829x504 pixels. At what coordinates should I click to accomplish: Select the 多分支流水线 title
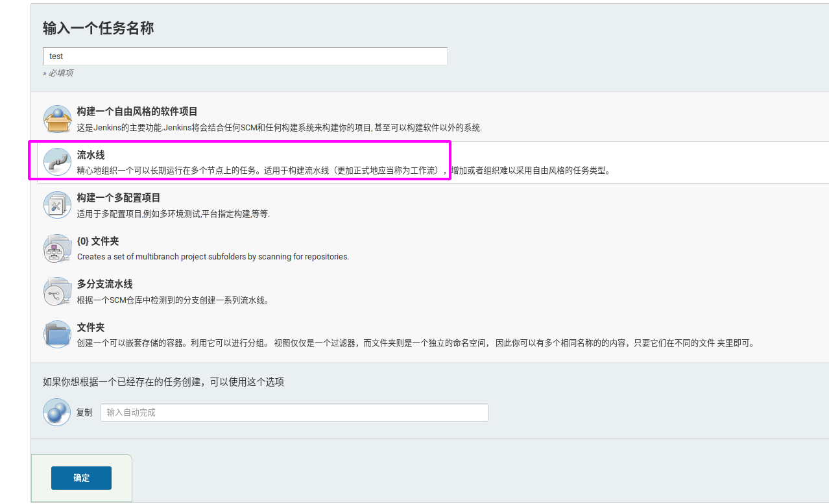pos(104,284)
